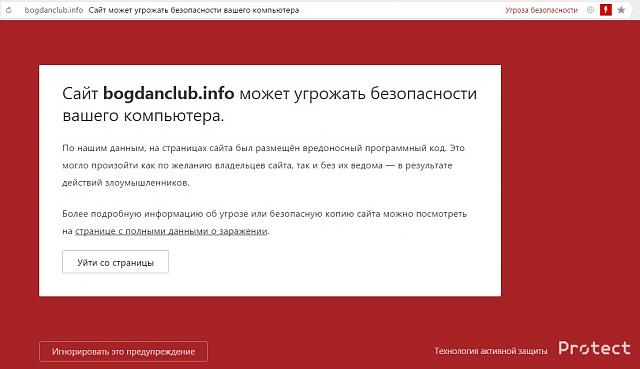Reload the page with the refresh icon
This screenshot has height=369, width=640.
[x=9, y=10]
